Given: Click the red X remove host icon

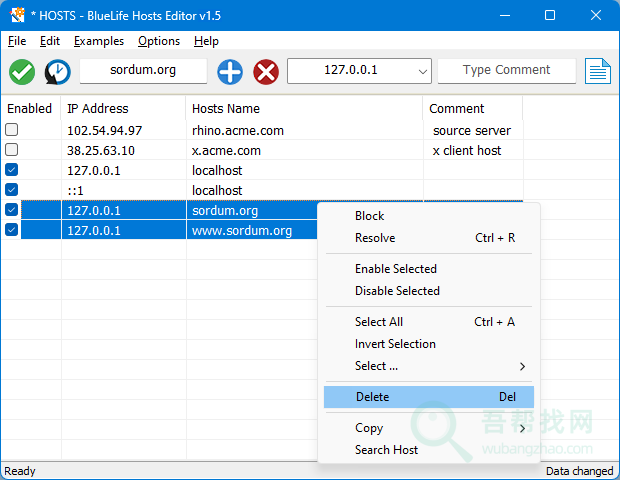Looking at the screenshot, I should (266, 71).
